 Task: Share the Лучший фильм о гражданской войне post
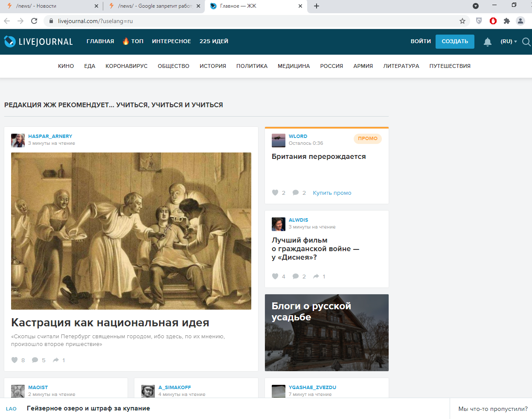(x=316, y=276)
